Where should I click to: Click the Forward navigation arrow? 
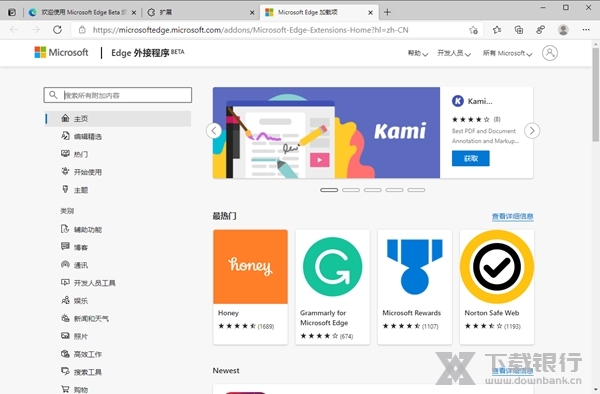click(36, 30)
